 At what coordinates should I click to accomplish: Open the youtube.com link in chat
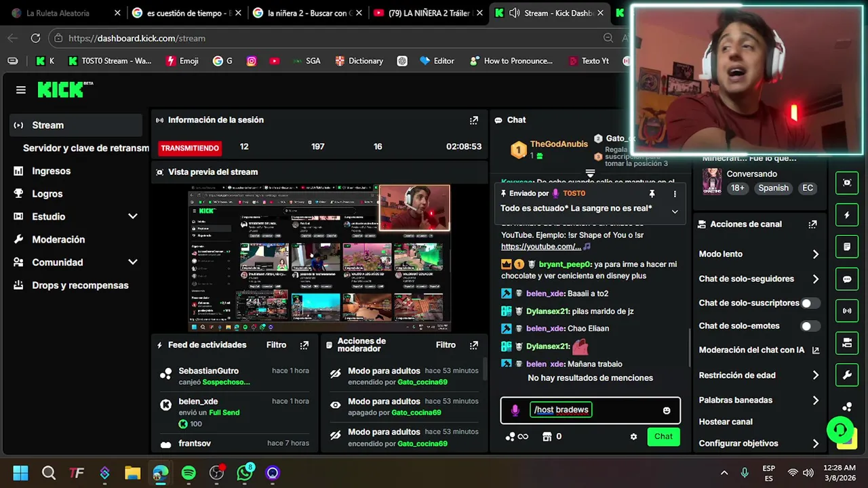(x=541, y=247)
